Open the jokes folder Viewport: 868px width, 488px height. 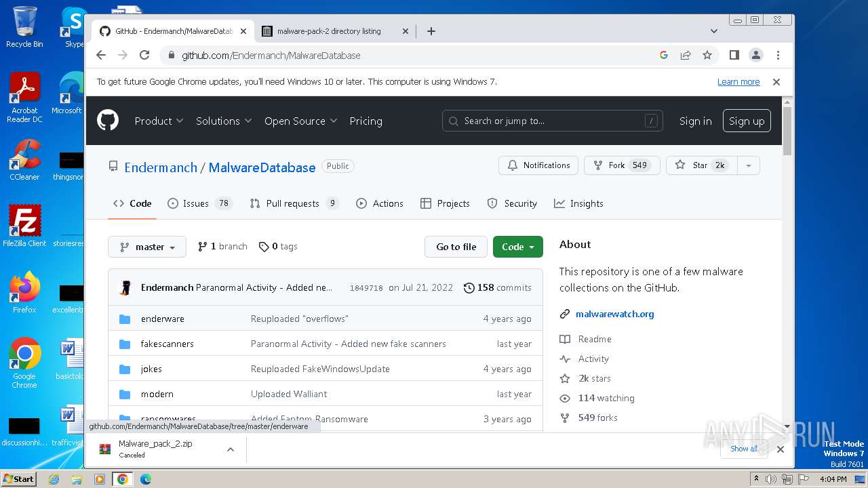click(151, 369)
